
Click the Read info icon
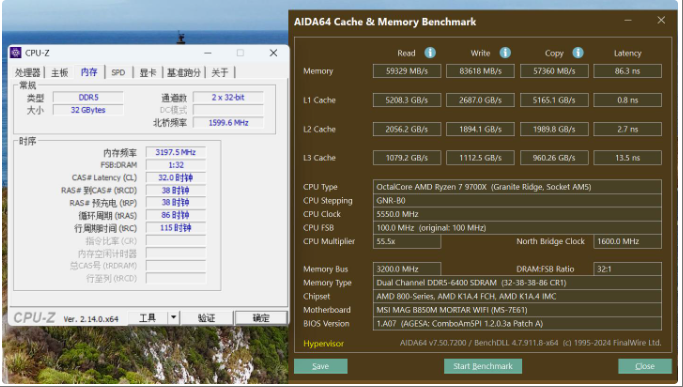tap(430, 53)
